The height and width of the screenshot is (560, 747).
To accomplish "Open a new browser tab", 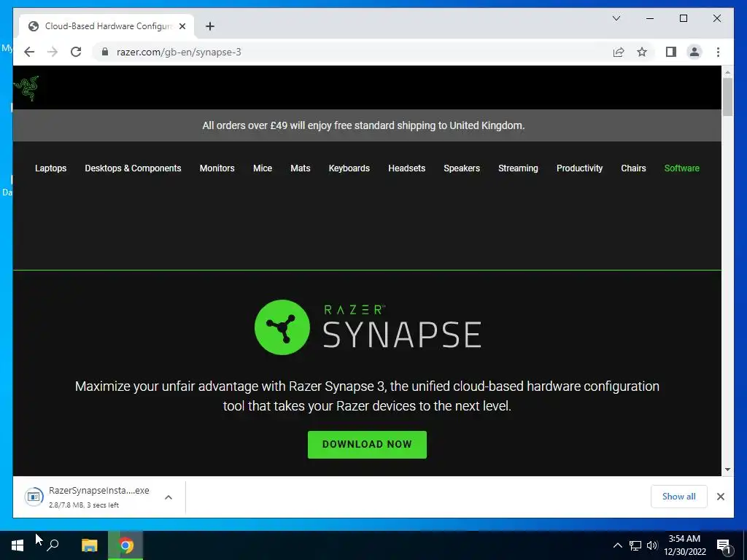I will click(x=210, y=26).
